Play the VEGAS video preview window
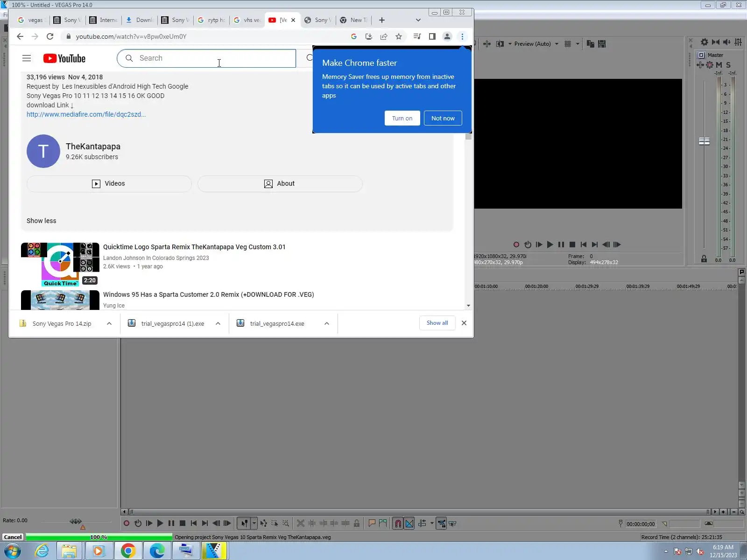747x560 pixels. [x=550, y=245]
